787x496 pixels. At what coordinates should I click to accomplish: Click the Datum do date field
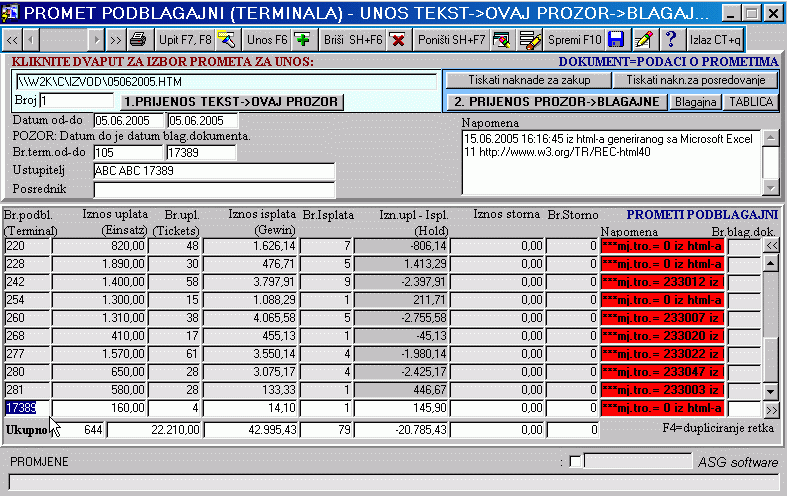click(202, 120)
